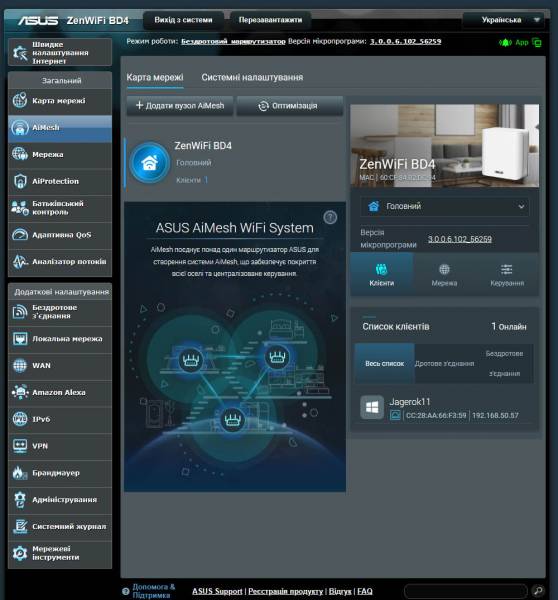
Task: Open the Amazon Alexa icon
Action: (20, 392)
